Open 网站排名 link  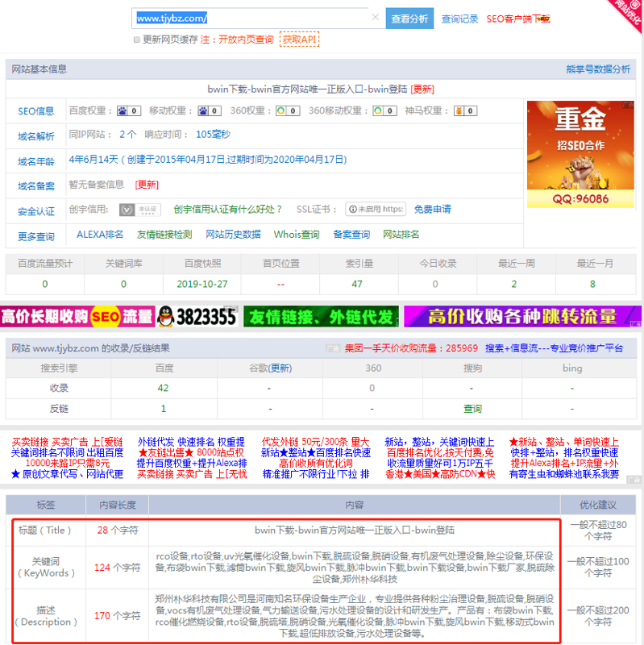[401, 235]
